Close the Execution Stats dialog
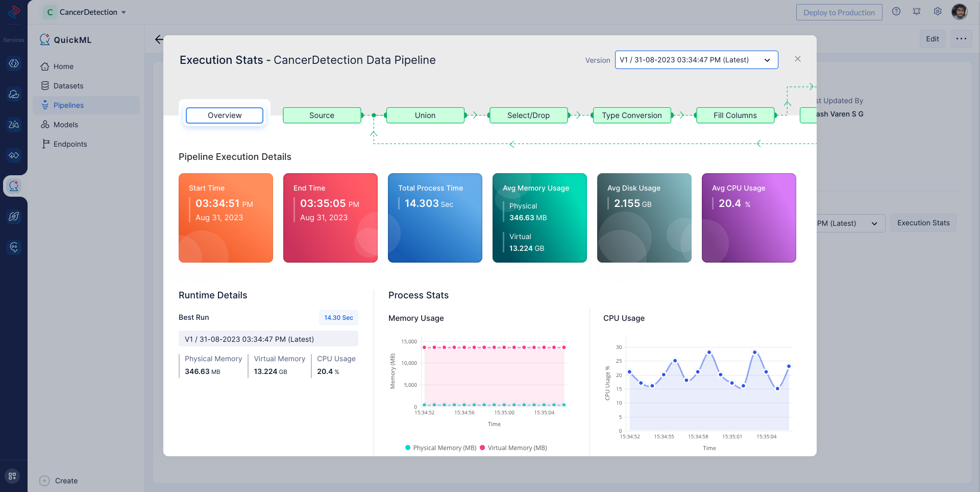 point(797,59)
